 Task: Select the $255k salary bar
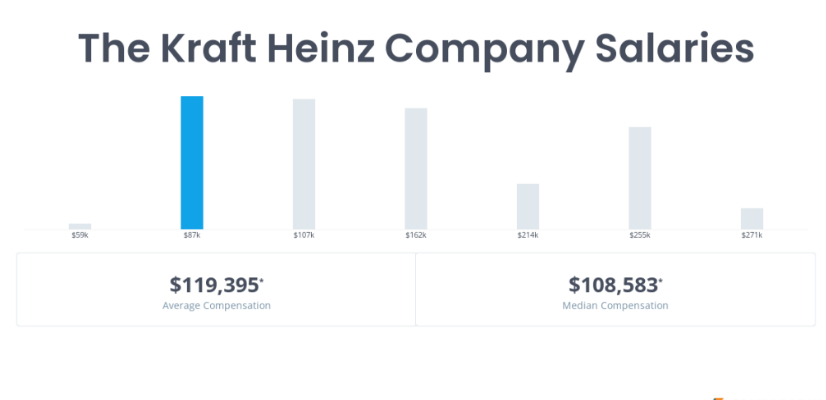(640, 177)
